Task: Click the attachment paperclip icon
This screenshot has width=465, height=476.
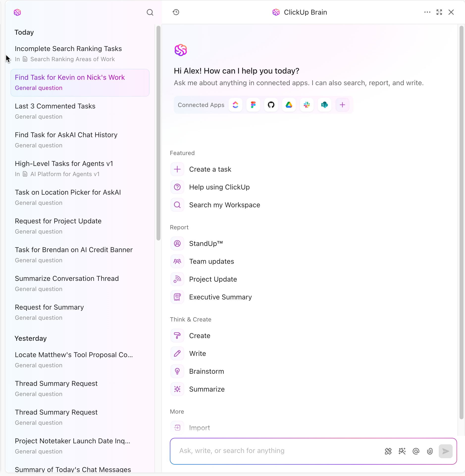Action: click(430, 451)
